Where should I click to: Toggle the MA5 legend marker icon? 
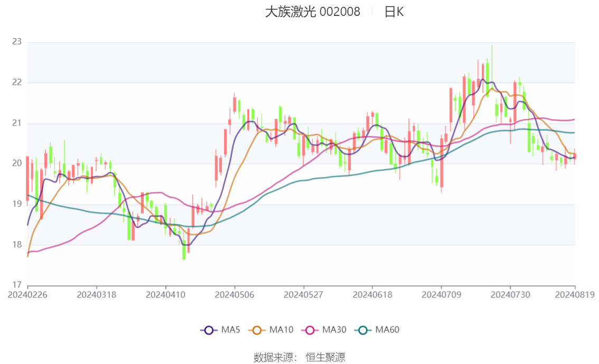[x=209, y=330]
